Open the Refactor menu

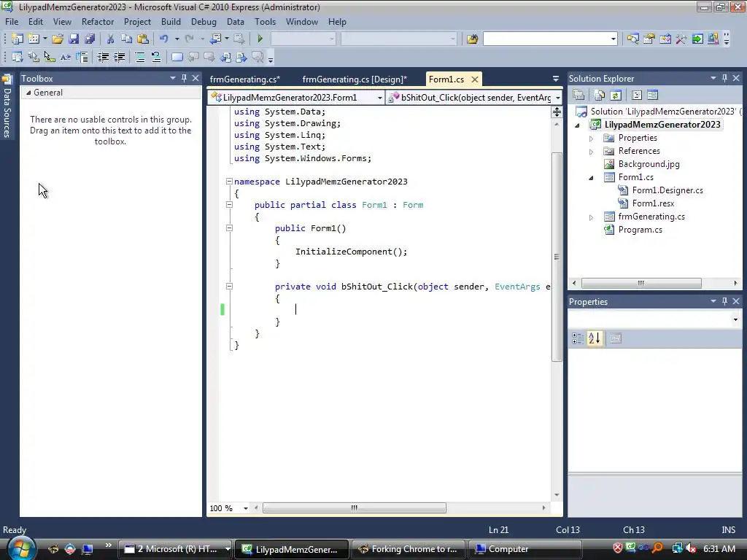98,22
